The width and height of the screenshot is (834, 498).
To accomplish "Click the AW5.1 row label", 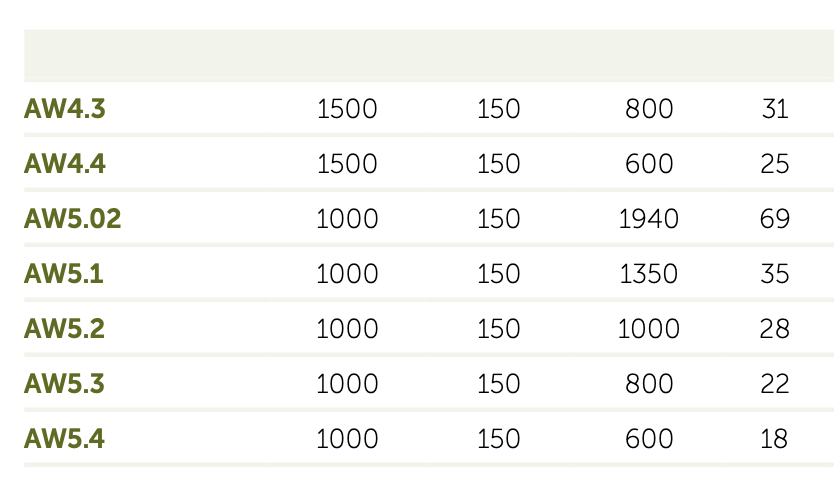I will (x=63, y=274).
